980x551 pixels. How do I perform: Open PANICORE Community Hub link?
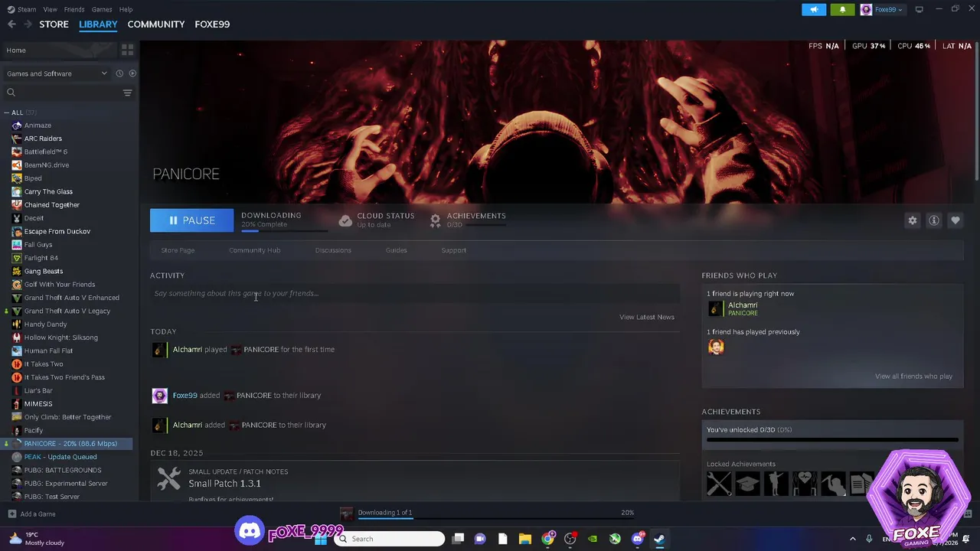pos(255,250)
